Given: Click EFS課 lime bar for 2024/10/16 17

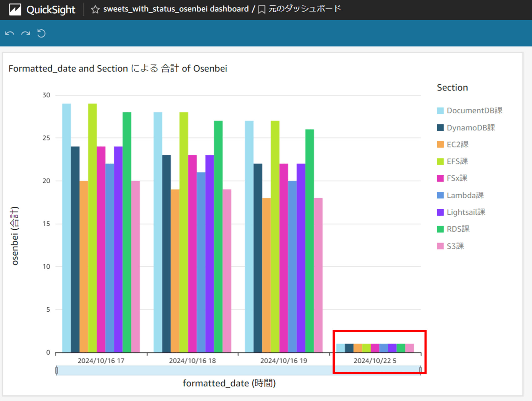Looking at the screenshot, I should pos(92,228).
